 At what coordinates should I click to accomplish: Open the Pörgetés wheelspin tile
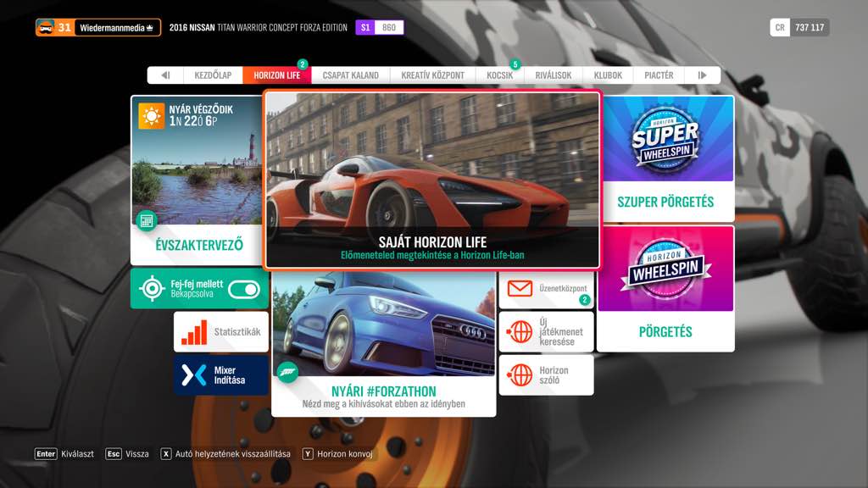click(665, 289)
